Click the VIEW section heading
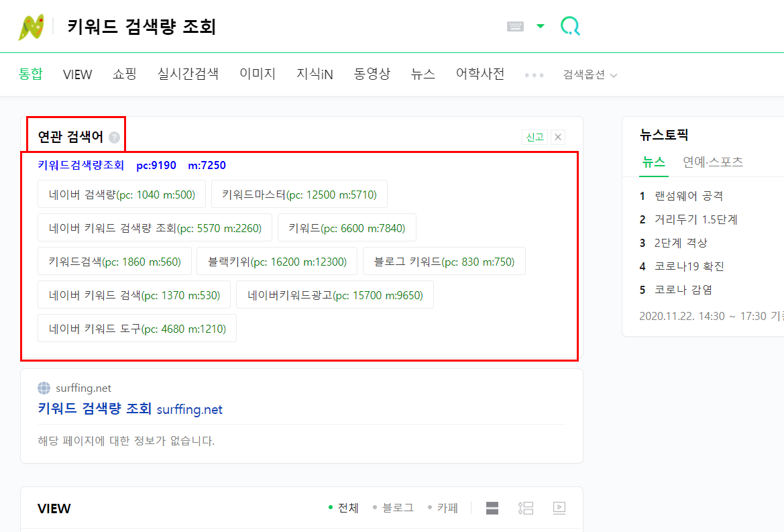Image resolution: width=784 pixels, height=532 pixels. (54, 509)
